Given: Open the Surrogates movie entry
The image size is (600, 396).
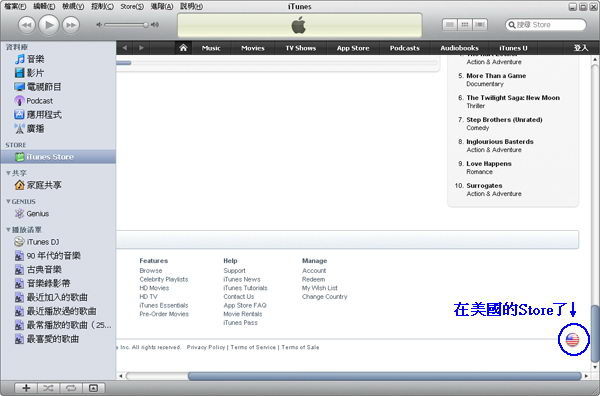Looking at the screenshot, I should coord(484,186).
